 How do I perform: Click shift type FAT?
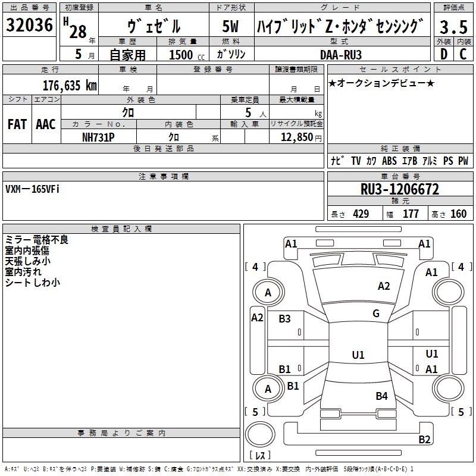(17, 124)
